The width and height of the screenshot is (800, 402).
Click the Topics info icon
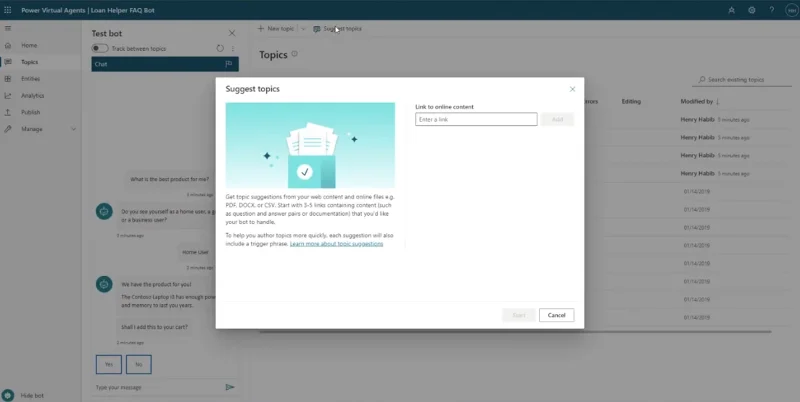pos(294,54)
